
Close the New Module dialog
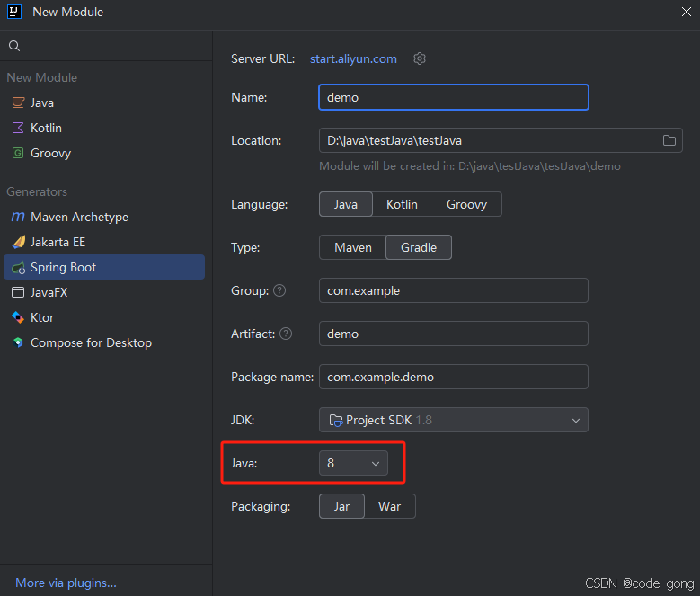point(687,12)
